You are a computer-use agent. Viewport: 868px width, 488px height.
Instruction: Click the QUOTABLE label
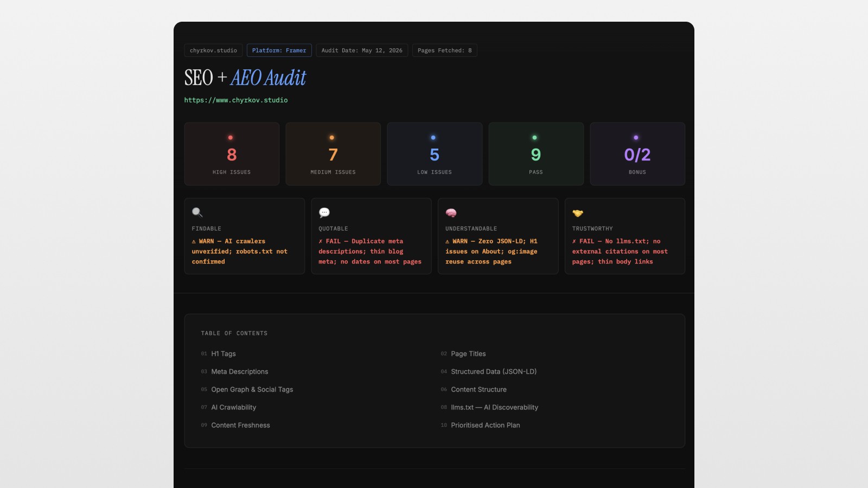tap(333, 229)
